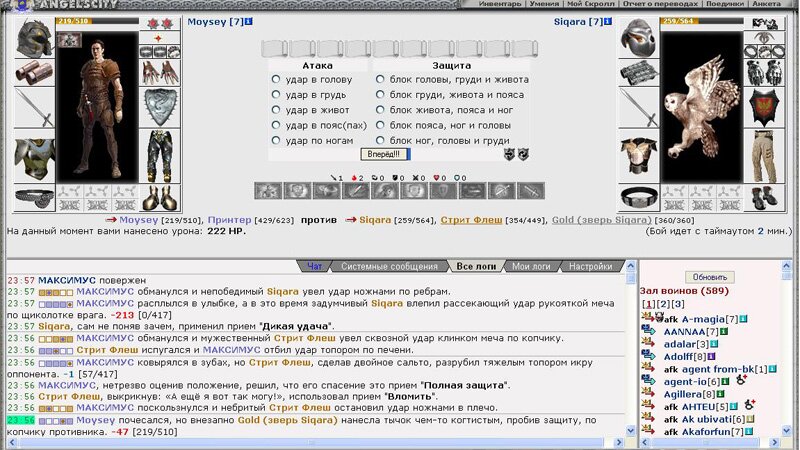Open the "Инвентарь" menu
800x450 pixels.
(x=499, y=4)
